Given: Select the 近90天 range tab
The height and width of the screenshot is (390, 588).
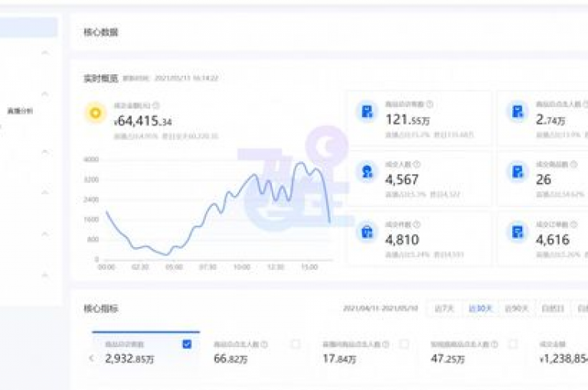Looking at the screenshot, I should [516, 308].
